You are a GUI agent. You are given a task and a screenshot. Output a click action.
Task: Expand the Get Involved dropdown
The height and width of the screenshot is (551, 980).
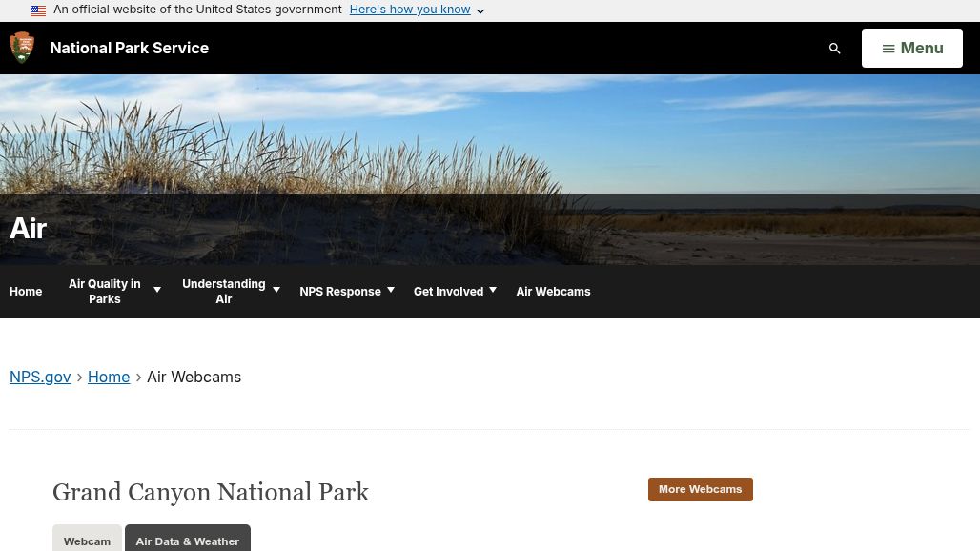(492, 289)
